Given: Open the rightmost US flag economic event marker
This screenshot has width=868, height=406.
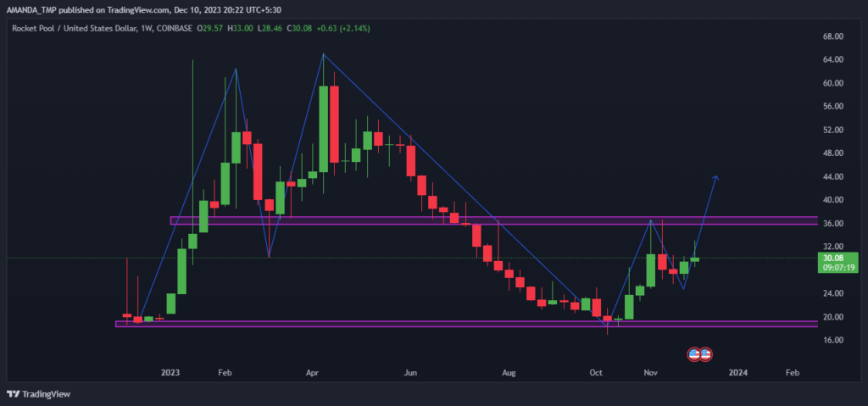Looking at the screenshot, I should pos(705,354).
